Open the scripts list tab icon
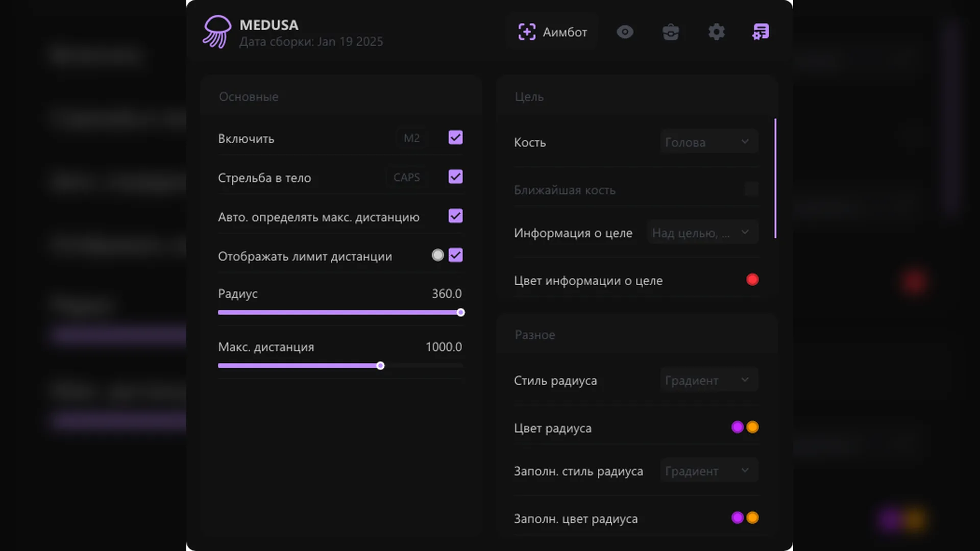Image resolution: width=980 pixels, height=551 pixels. point(761,32)
